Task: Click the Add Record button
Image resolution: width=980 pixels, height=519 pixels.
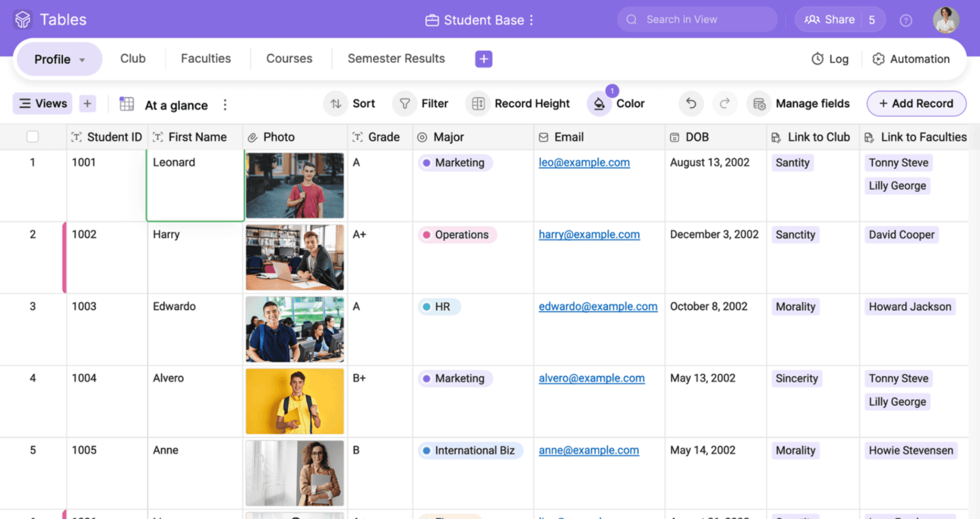Action: tap(916, 104)
